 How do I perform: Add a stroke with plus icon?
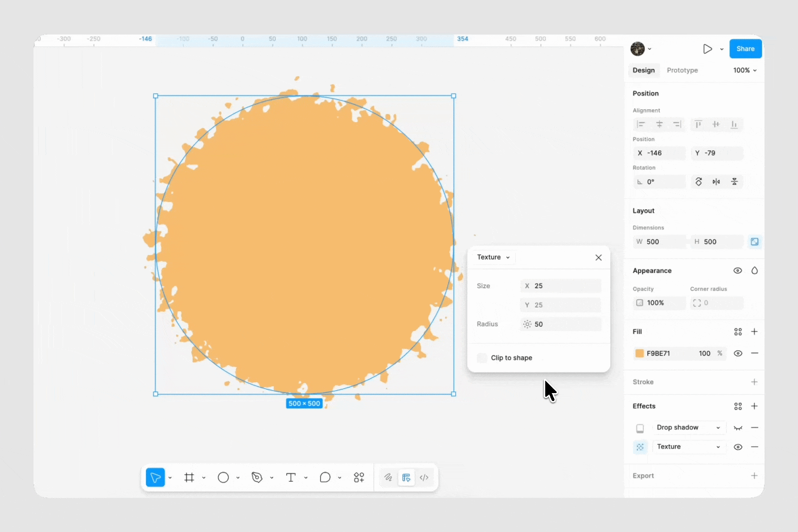point(754,382)
